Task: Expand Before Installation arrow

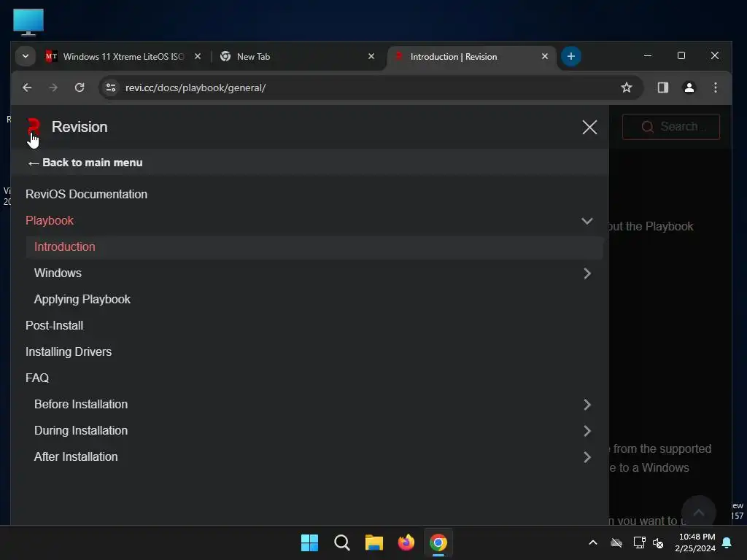Action: click(x=587, y=404)
